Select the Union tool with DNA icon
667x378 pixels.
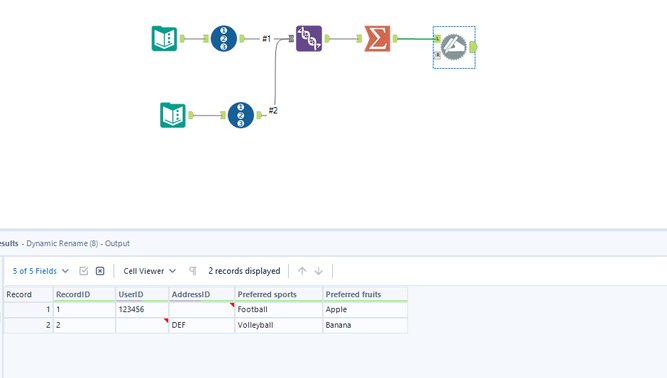pyautogui.click(x=309, y=39)
